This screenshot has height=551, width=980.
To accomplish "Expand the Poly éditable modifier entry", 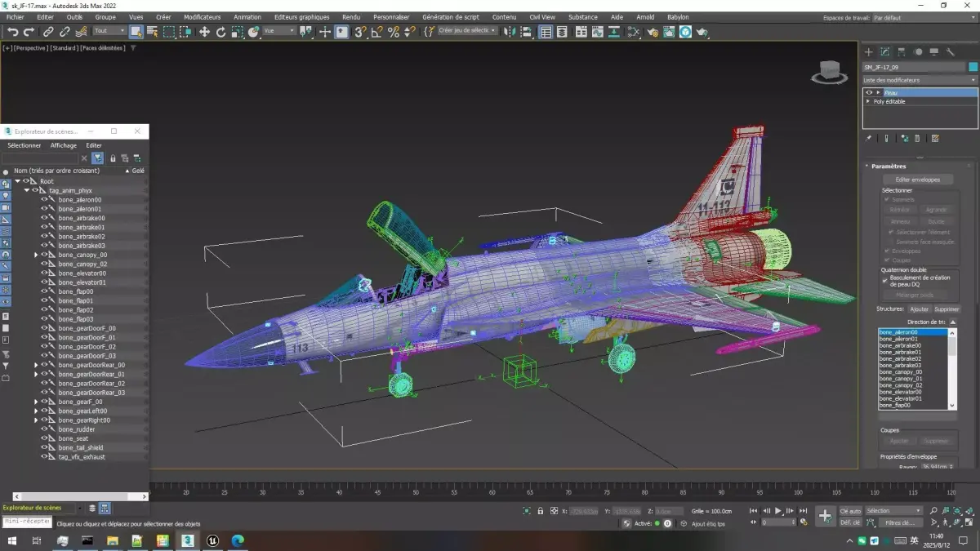I will pos(869,102).
